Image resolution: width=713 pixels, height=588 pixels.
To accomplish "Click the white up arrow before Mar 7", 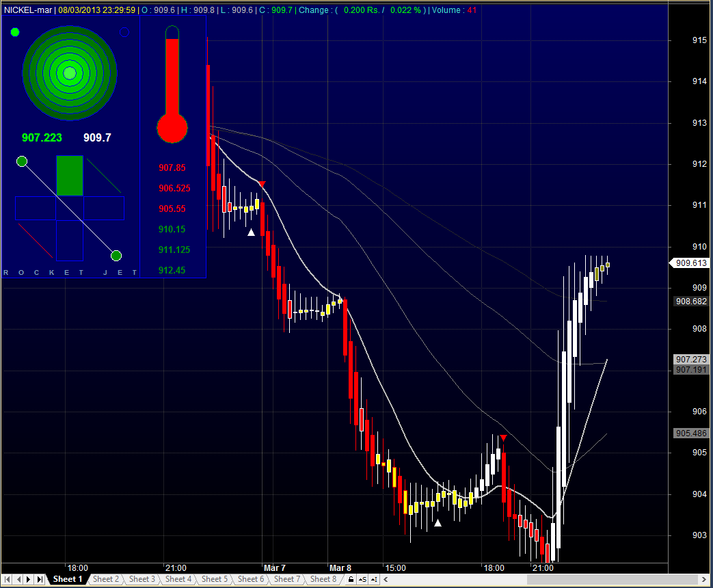I will click(251, 232).
